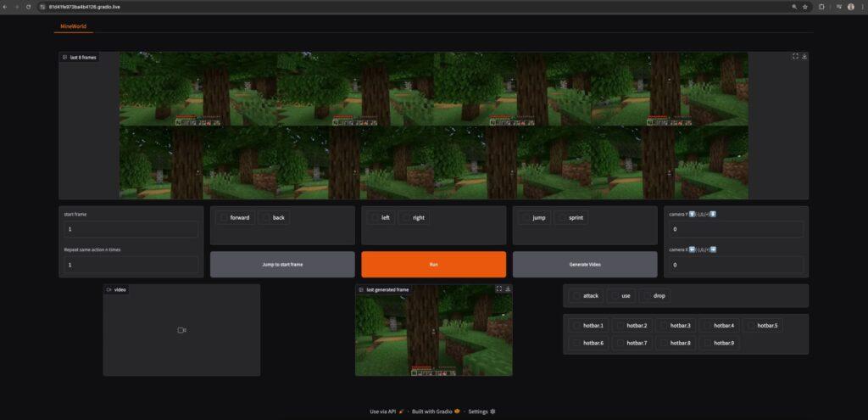Select the hotbar.6 checkbox
The height and width of the screenshot is (420, 868).
[x=576, y=343]
